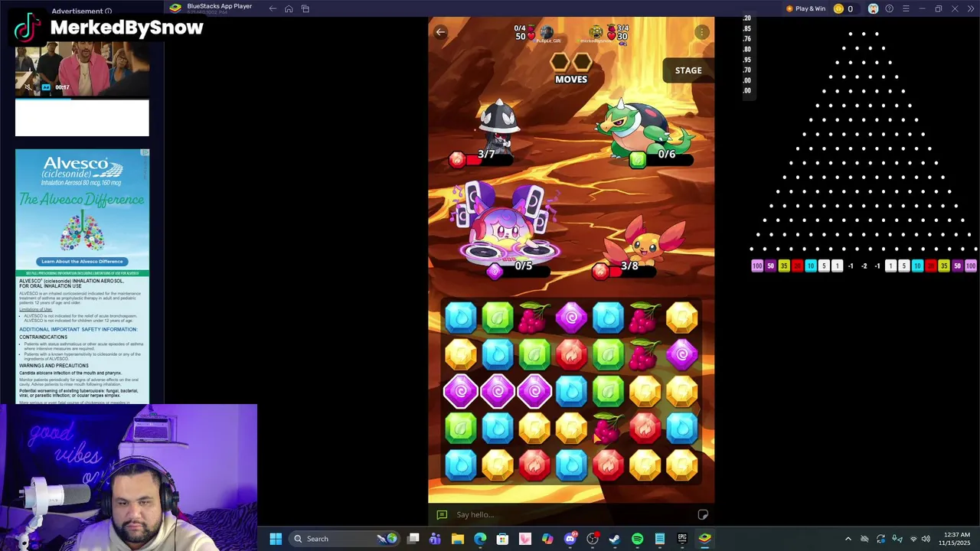Tap the 3/7 red health bar
980x551 pixels.
pos(482,159)
